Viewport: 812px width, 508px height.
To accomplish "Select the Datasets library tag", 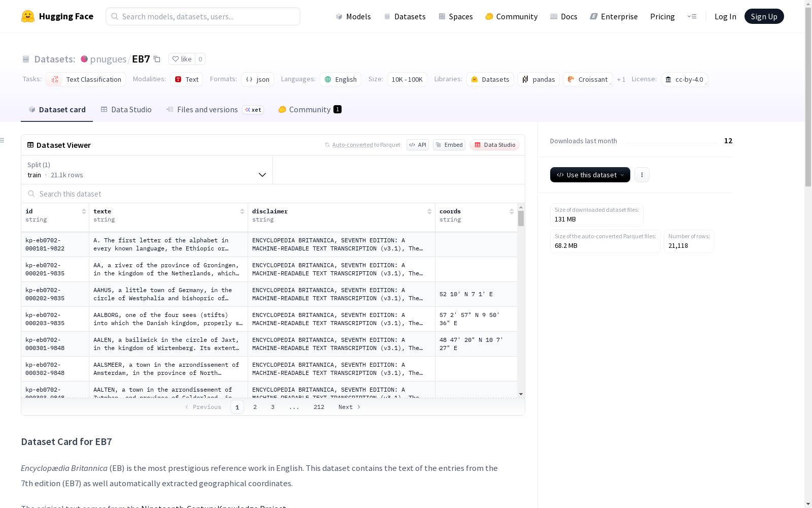I will 490,79.
